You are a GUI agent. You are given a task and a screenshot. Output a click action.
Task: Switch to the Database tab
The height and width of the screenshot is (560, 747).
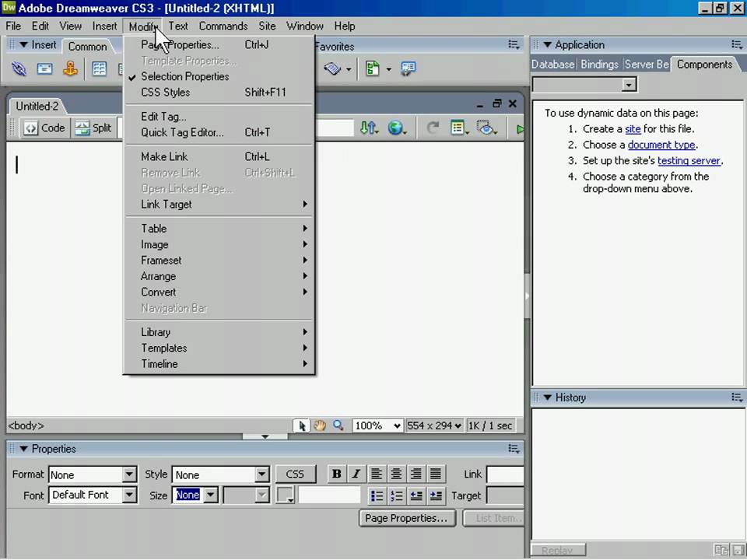click(x=552, y=65)
